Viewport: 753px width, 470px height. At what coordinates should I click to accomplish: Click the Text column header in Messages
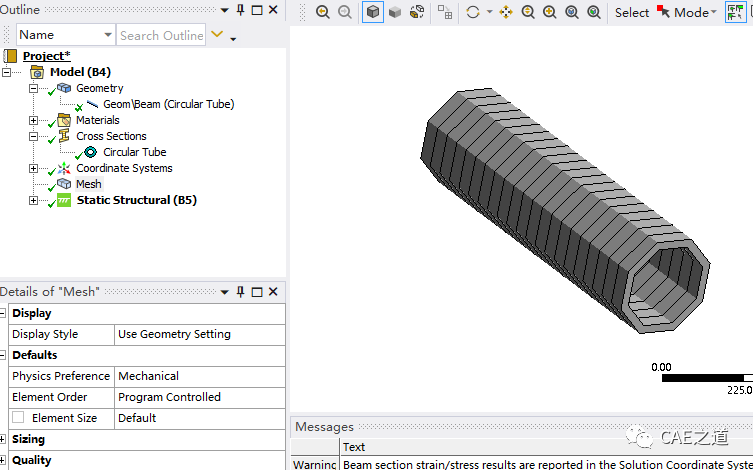pyautogui.click(x=354, y=447)
